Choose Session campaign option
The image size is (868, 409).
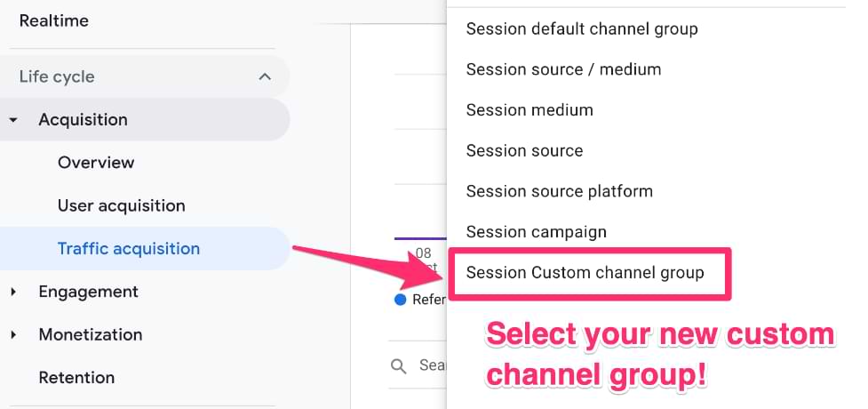coord(537,232)
